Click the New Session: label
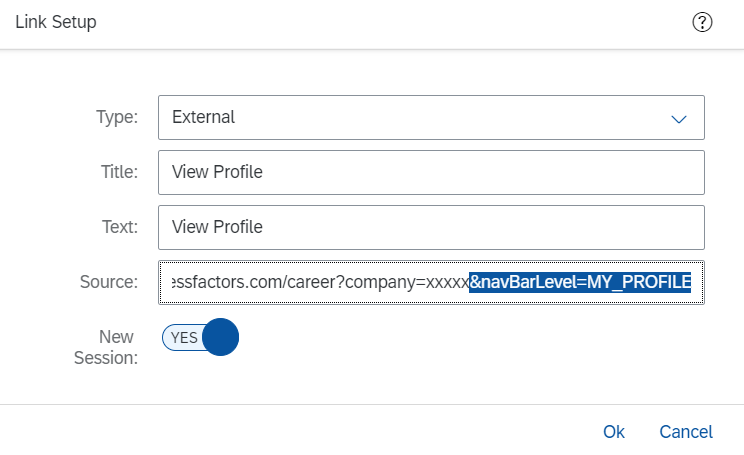744x455 pixels. (106, 347)
